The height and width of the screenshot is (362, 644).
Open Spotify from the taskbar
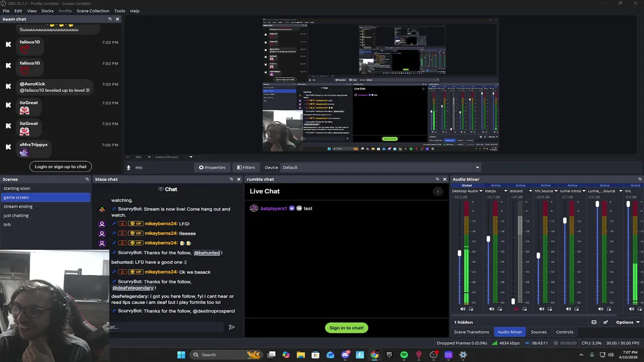coord(404,355)
